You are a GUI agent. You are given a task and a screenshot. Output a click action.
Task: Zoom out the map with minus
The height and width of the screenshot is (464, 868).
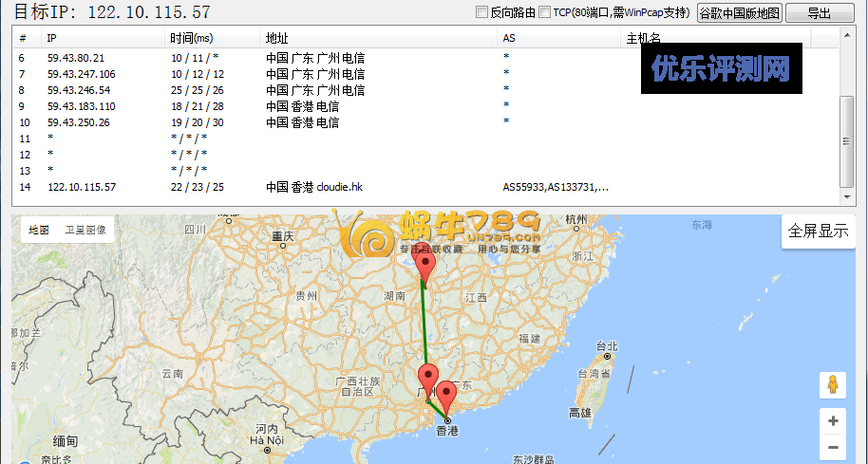[833, 448]
